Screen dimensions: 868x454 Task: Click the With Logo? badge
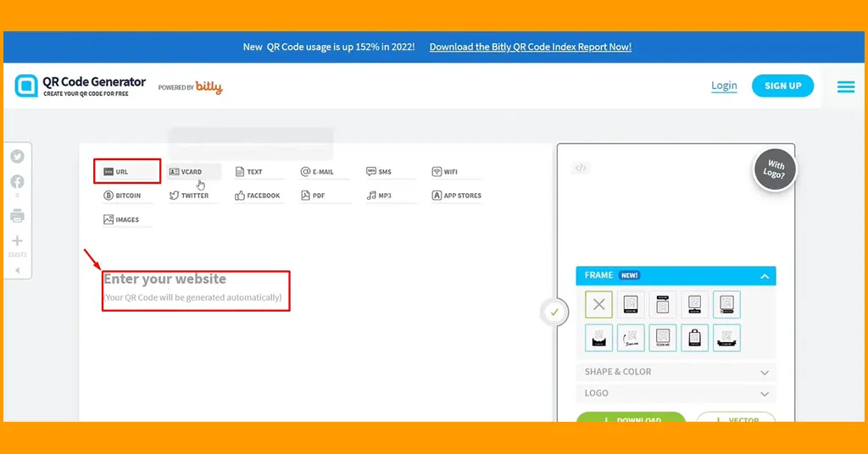(x=775, y=169)
